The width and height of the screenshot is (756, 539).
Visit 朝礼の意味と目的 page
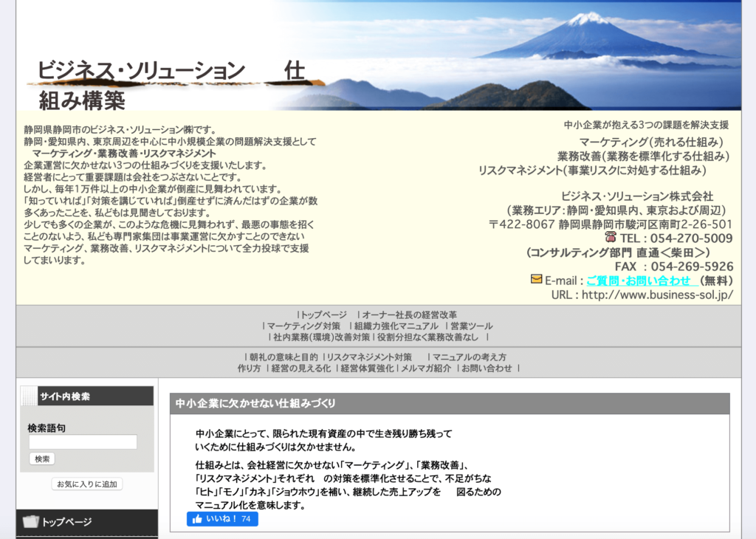pyautogui.click(x=283, y=357)
